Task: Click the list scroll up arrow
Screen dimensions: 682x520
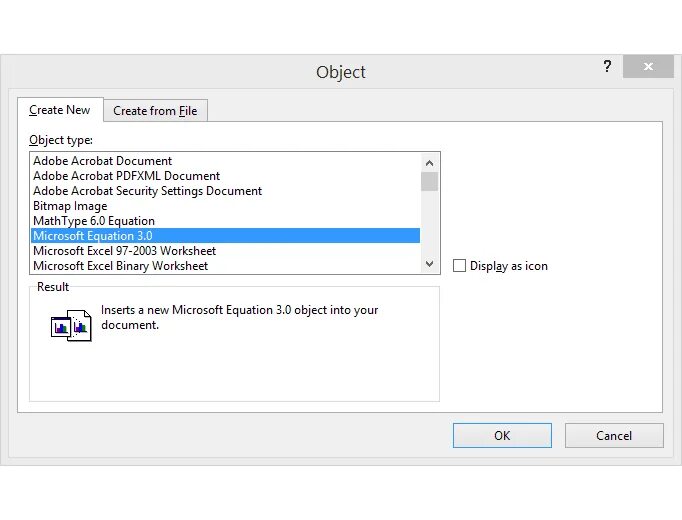Action: pyautogui.click(x=429, y=163)
